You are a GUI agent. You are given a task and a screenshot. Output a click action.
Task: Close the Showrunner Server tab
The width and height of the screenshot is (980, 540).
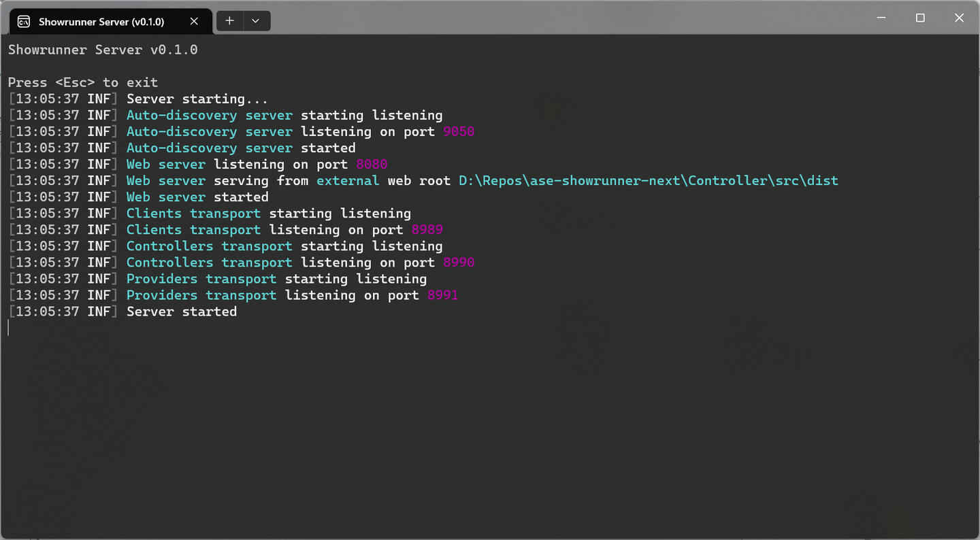(x=194, y=22)
